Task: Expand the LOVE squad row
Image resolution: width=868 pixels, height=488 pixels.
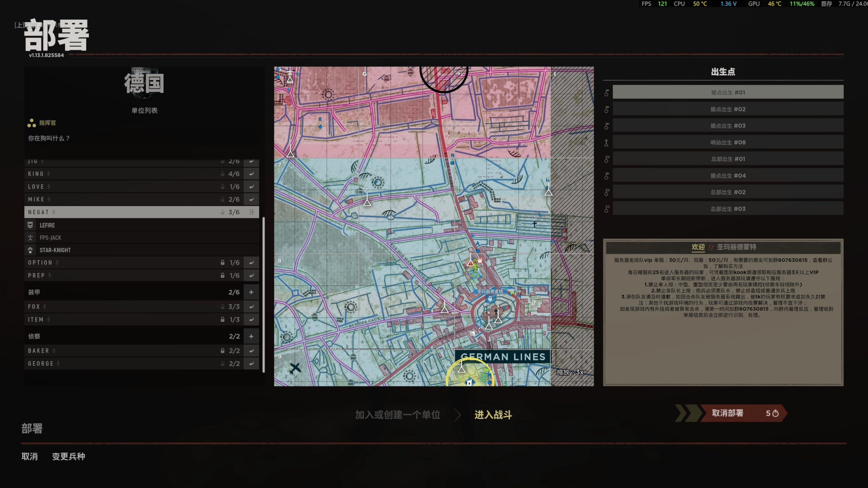Action: click(x=134, y=187)
